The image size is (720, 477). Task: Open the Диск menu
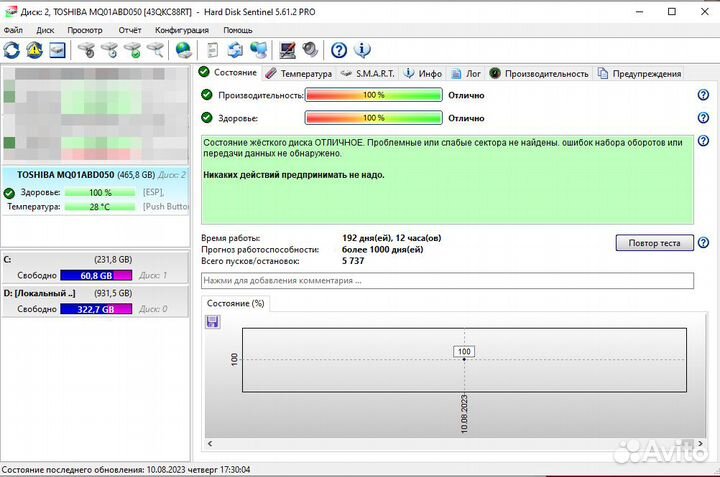click(x=45, y=30)
